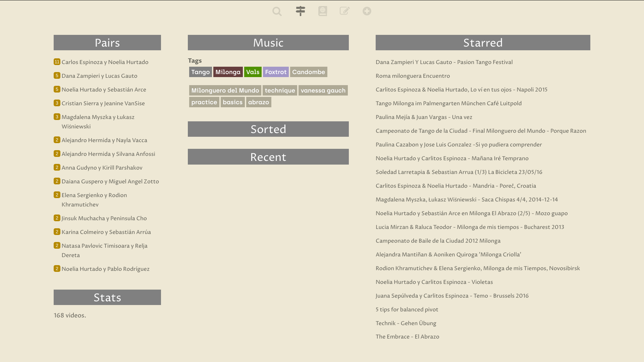Image resolution: width=644 pixels, height=362 pixels.
Task: Open Rodion Khramutichev Novosibirsk starred video
Action: [478, 268]
